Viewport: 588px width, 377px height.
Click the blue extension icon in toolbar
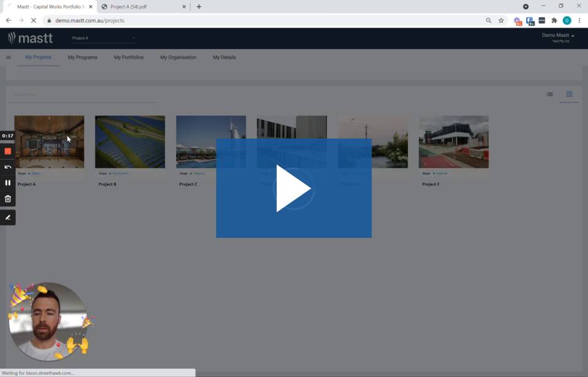point(530,21)
